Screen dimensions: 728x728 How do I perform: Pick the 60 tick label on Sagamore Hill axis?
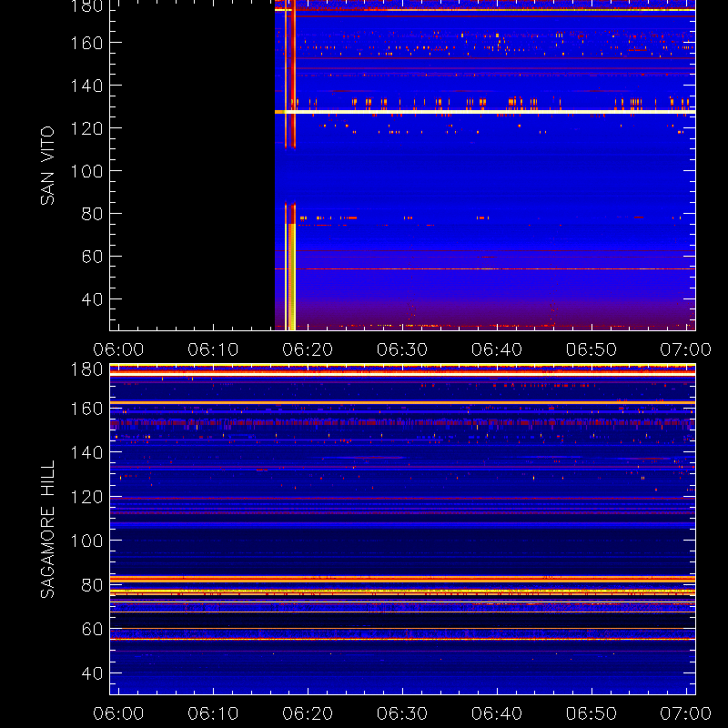click(92, 629)
